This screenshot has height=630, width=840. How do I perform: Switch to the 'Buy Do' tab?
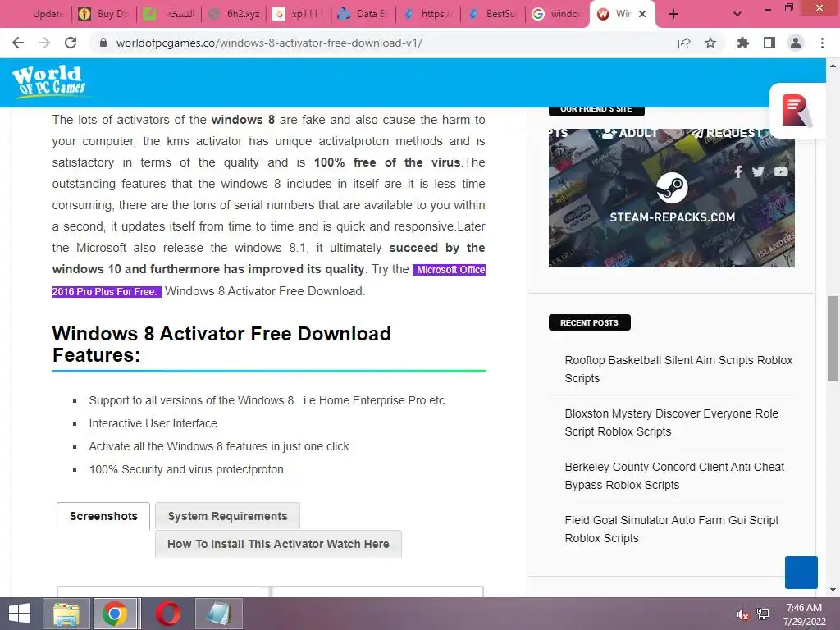click(x=104, y=14)
